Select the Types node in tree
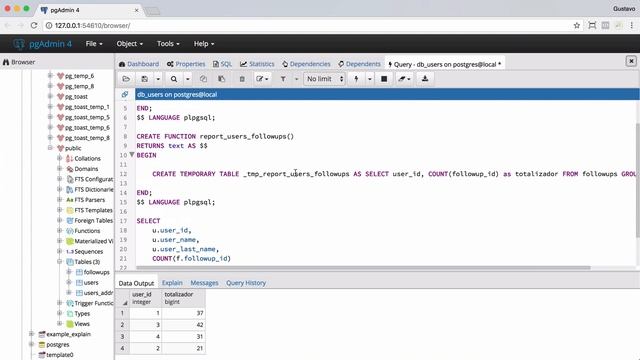640x360 pixels. click(82, 313)
